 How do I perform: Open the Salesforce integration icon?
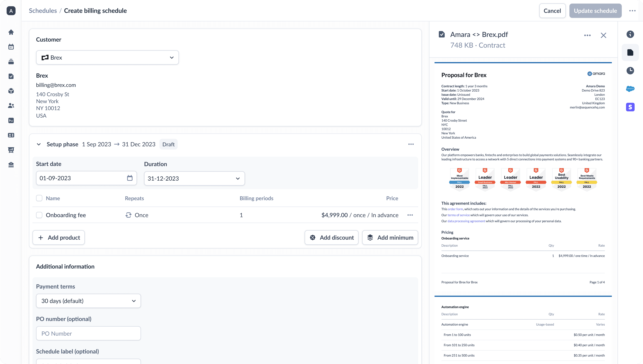(x=630, y=89)
